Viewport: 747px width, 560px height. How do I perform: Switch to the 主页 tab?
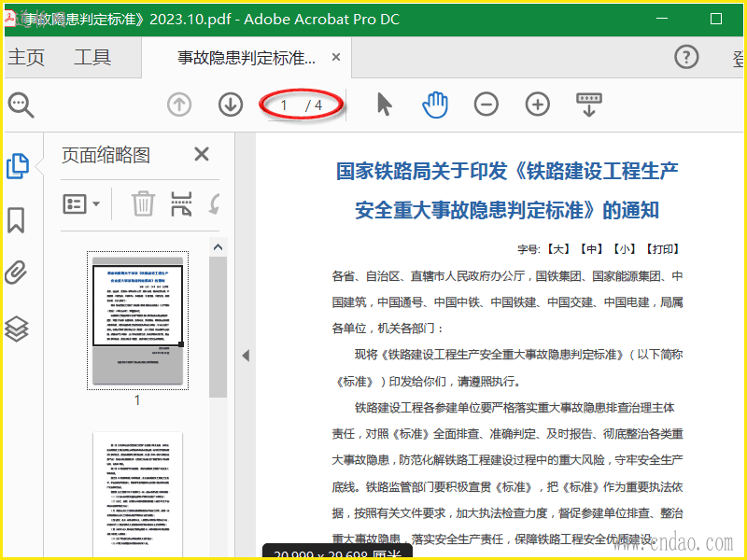pos(26,58)
